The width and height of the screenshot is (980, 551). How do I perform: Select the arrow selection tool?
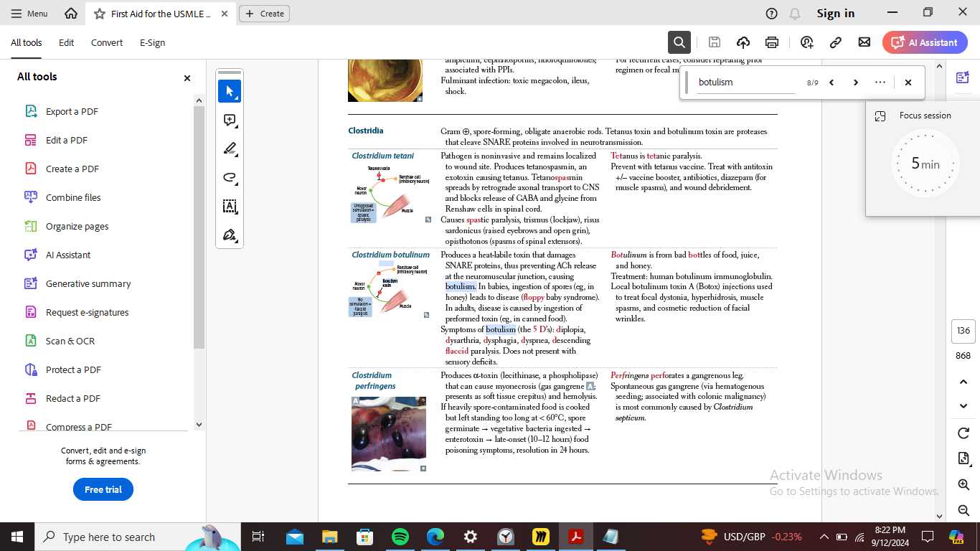coord(230,91)
